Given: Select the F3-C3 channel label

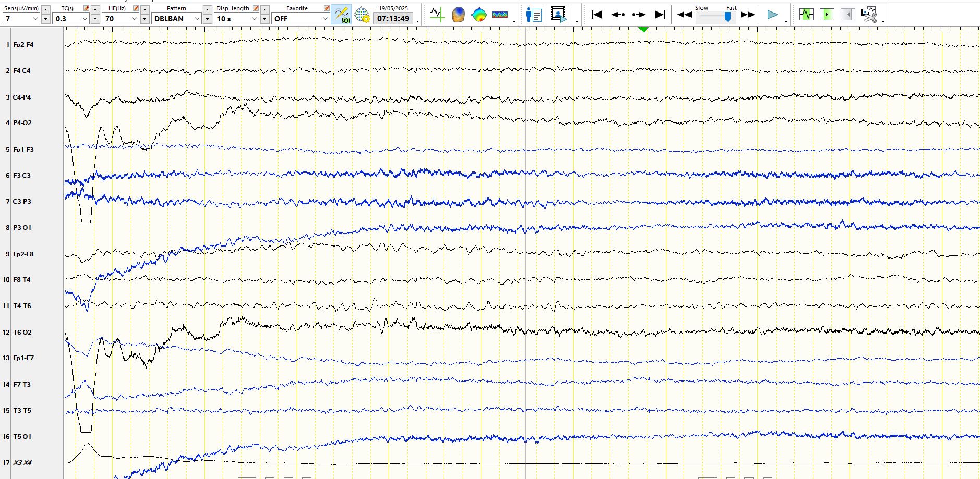Looking at the screenshot, I should [22, 176].
